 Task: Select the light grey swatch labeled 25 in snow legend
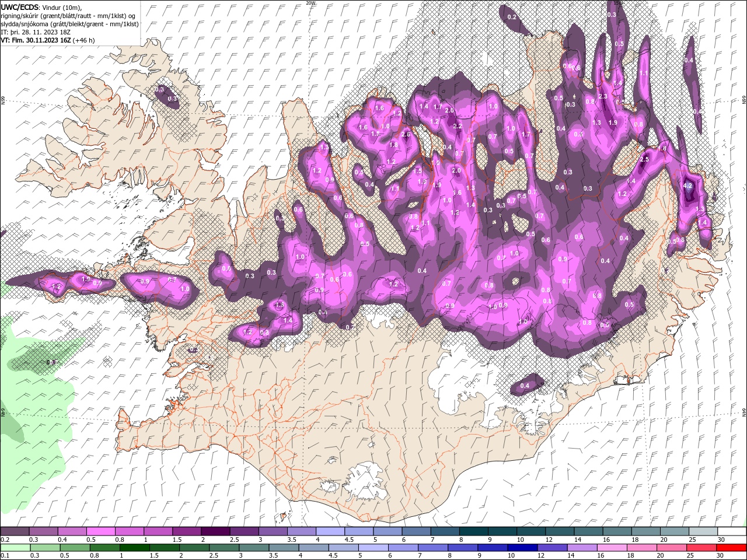coord(703,531)
